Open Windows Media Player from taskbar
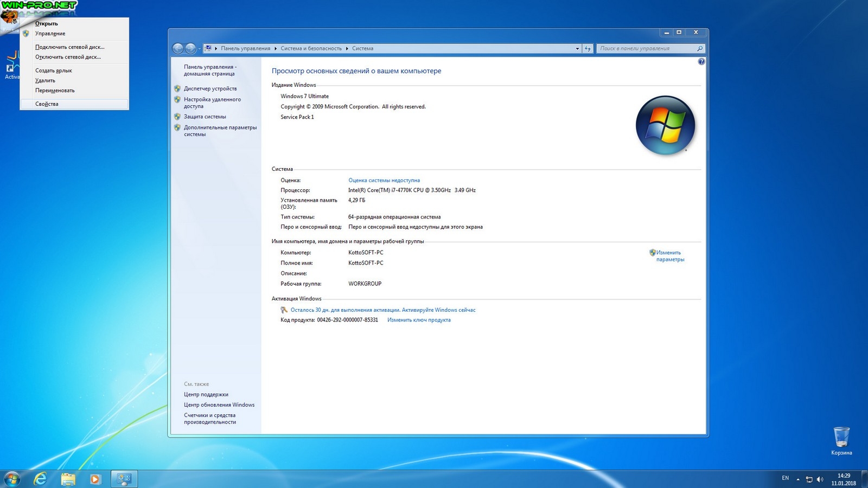 (95, 479)
